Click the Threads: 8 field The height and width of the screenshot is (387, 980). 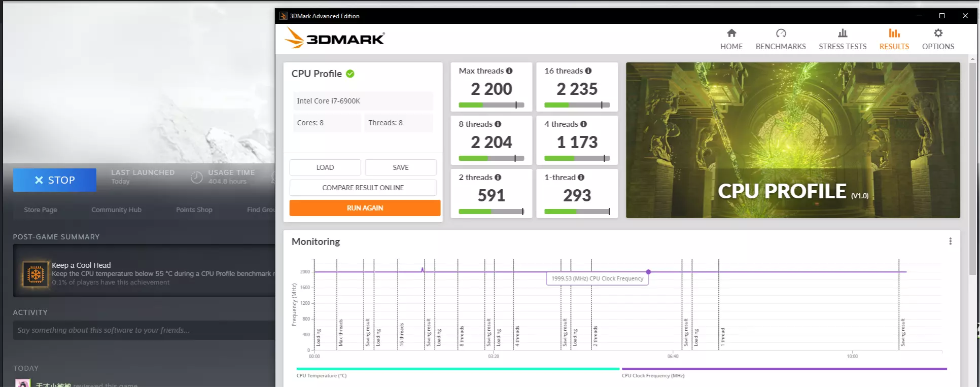(x=399, y=123)
